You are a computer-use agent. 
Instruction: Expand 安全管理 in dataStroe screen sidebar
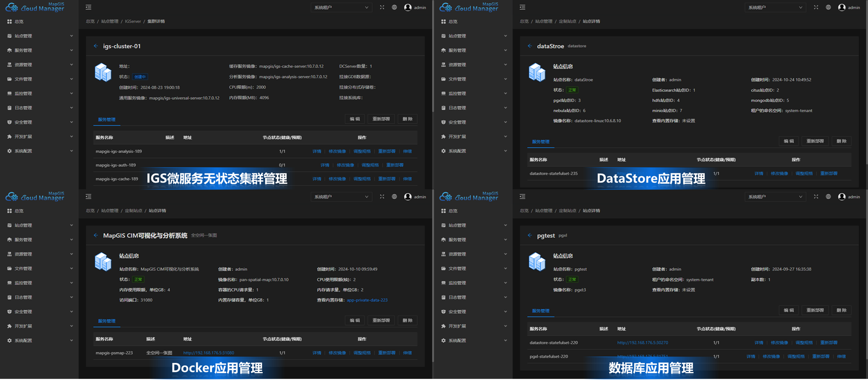pyautogui.click(x=473, y=122)
